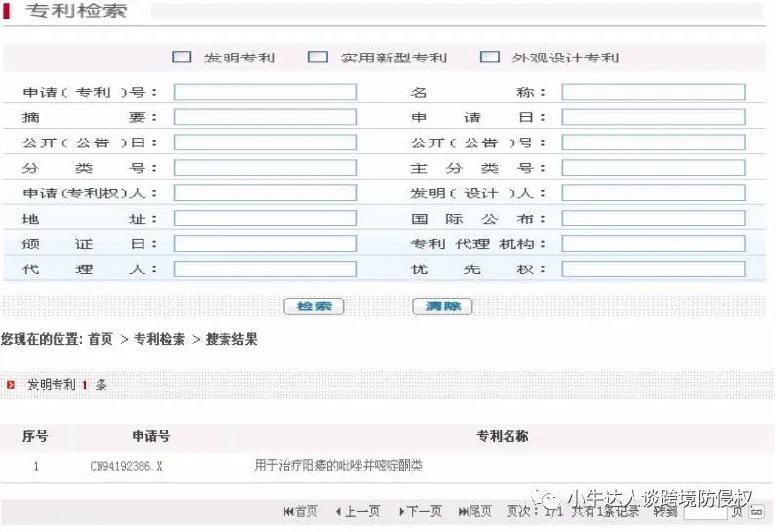This screenshot has width=777, height=532.
Task: Go to last page 尾页
Action: click(474, 511)
